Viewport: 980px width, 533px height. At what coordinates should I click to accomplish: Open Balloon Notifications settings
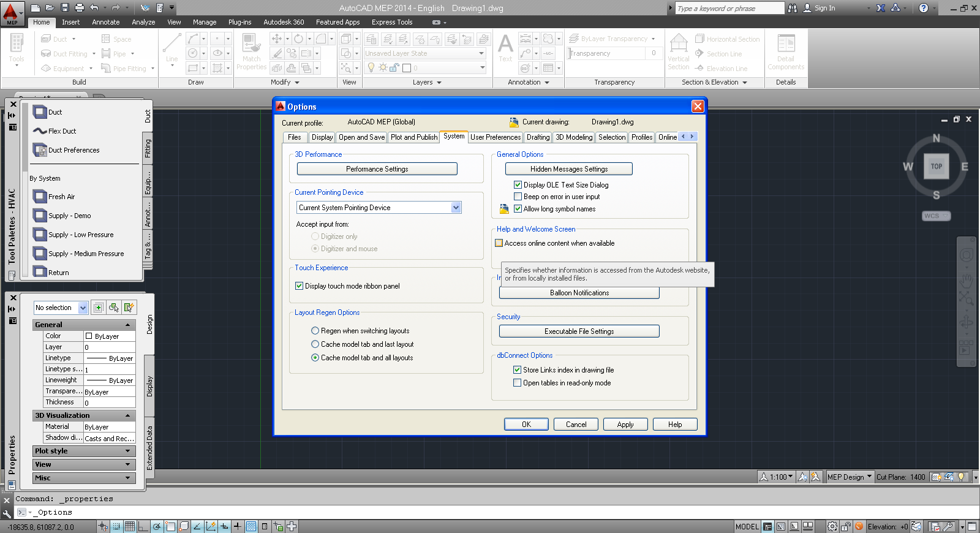pyautogui.click(x=579, y=293)
